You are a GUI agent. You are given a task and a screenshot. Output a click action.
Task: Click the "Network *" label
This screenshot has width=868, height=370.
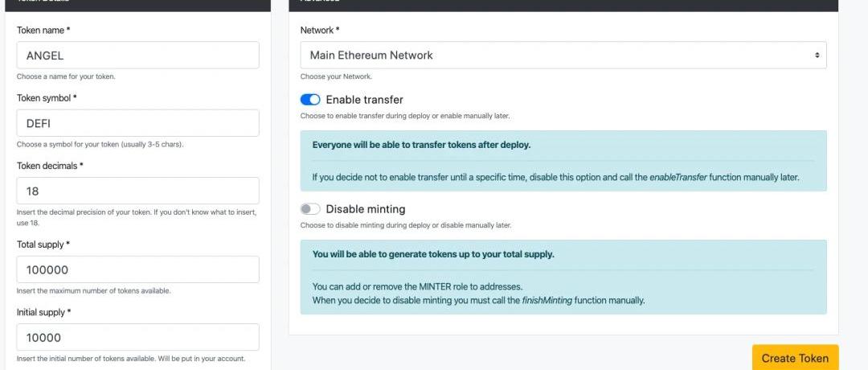(x=320, y=31)
